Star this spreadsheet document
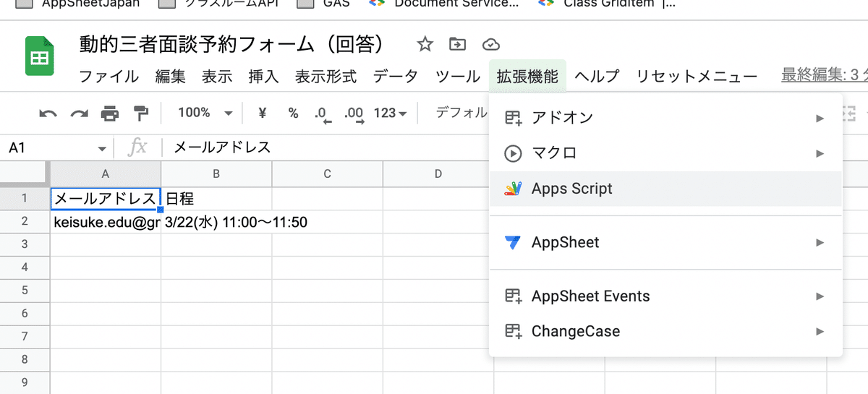Screen dimensions: 868x394 pos(425,45)
